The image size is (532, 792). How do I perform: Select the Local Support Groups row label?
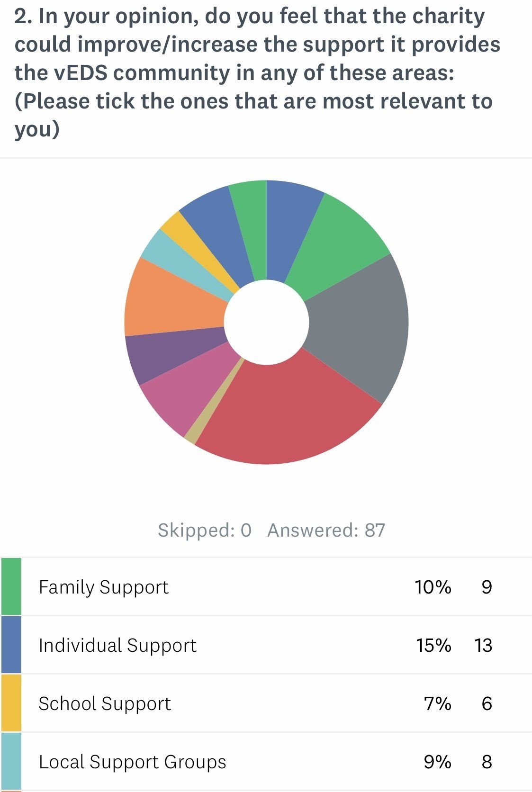click(x=132, y=762)
